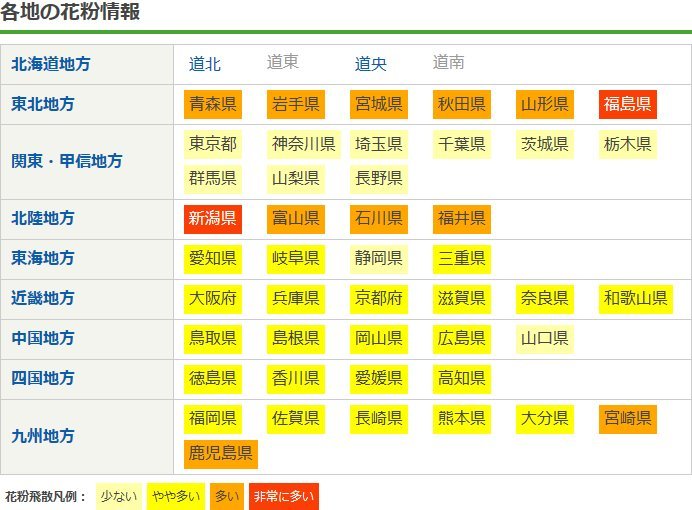The width and height of the screenshot is (692, 510).
Task: Open the 道央 region link
Action: [x=371, y=64]
